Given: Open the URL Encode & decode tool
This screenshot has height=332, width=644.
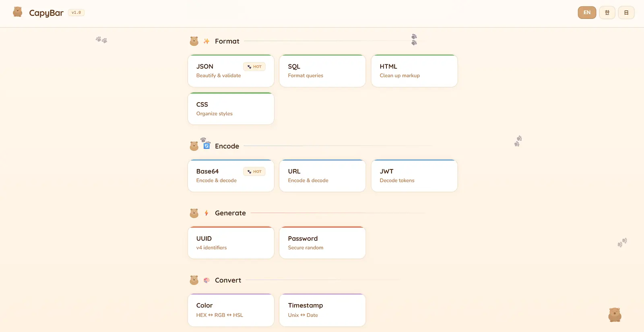Looking at the screenshot, I should click(322, 176).
